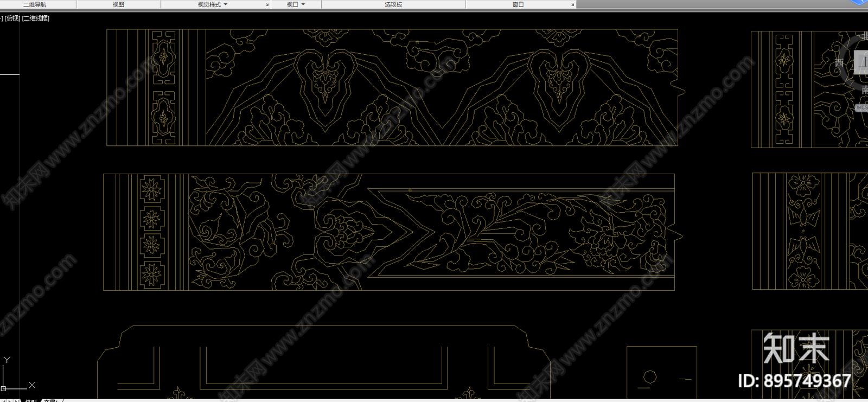This screenshot has width=868, height=402.
Task: Open the [二维线框] visual style control
Action: point(36,18)
